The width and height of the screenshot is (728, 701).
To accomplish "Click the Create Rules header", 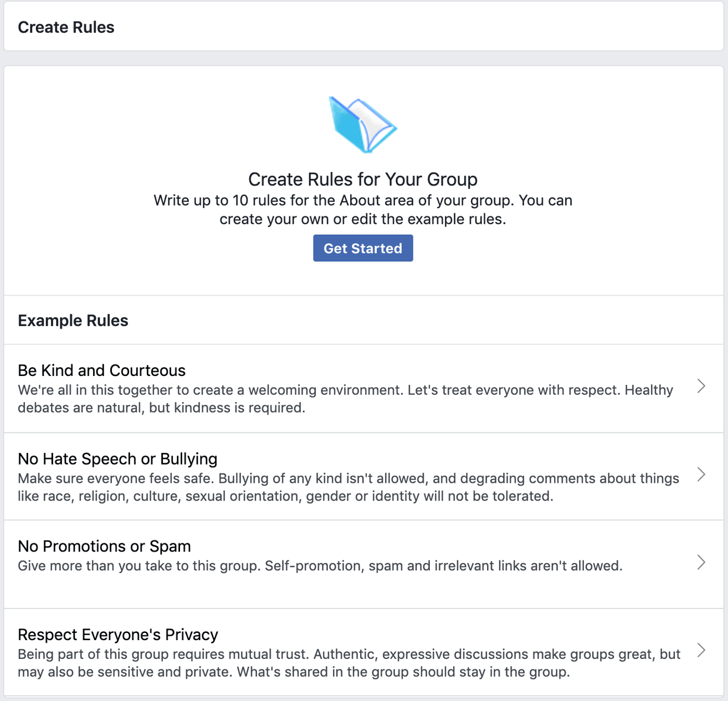I will (x=66, y=27).
